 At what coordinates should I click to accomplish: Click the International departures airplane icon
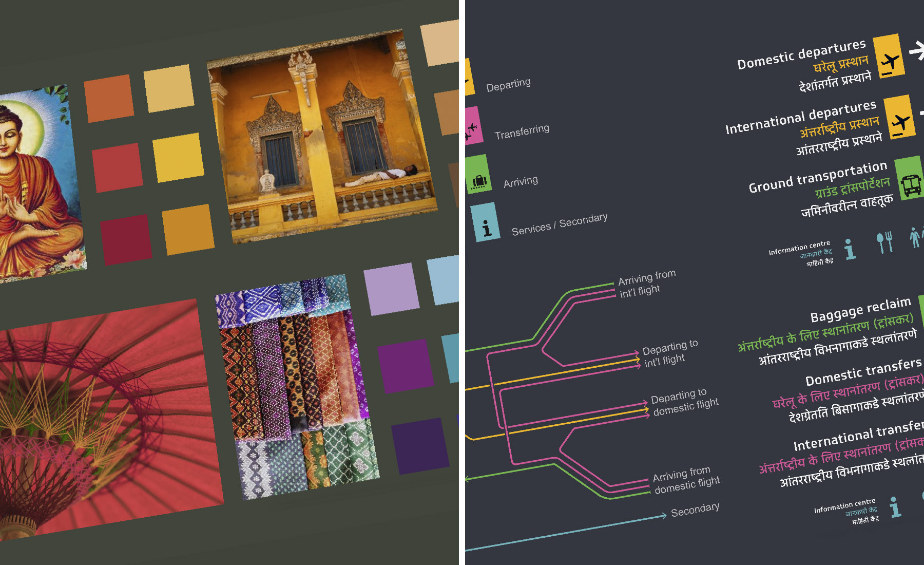pos(900,117)
